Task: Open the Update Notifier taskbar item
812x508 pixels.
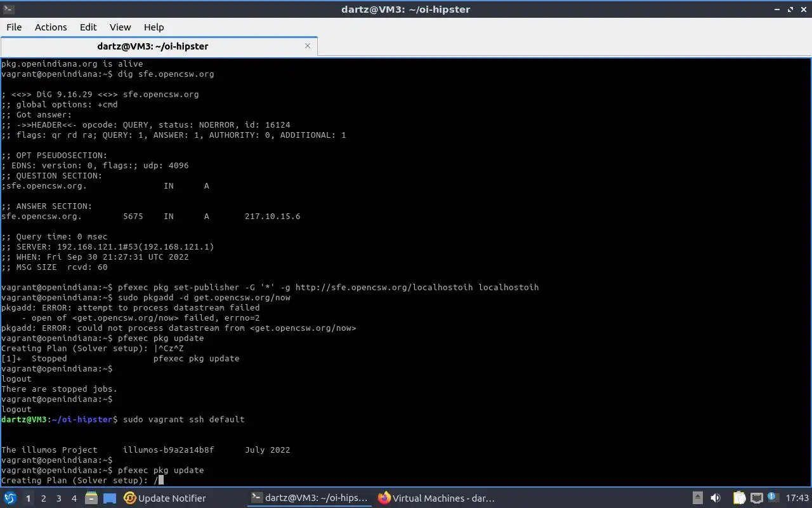Action: [x=165, y=498]
